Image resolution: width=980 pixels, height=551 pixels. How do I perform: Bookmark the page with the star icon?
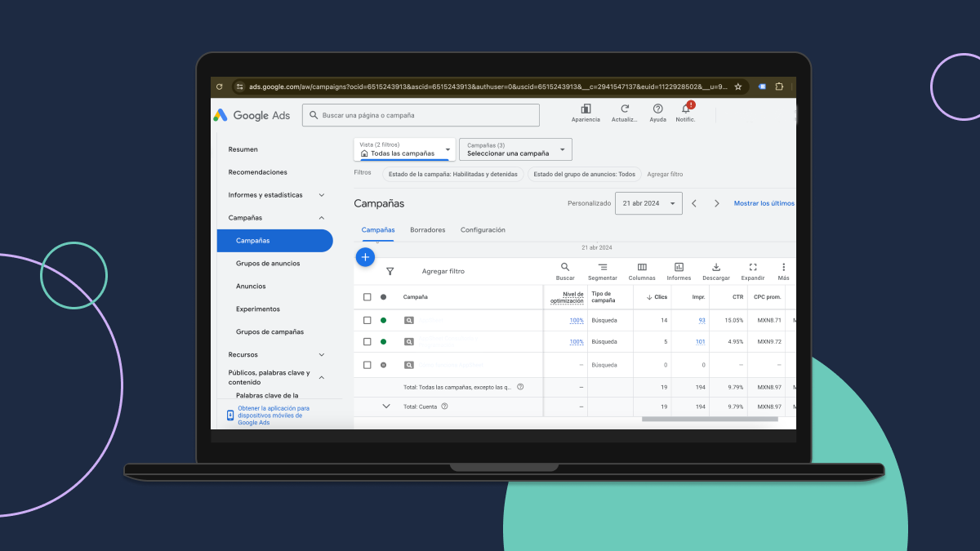coord(738,87)
